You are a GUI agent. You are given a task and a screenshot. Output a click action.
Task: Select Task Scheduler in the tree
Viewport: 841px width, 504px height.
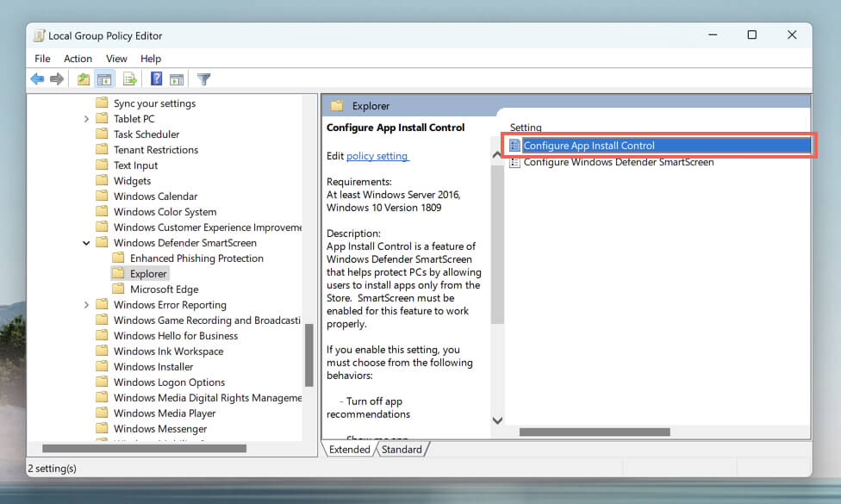[146, 134]
